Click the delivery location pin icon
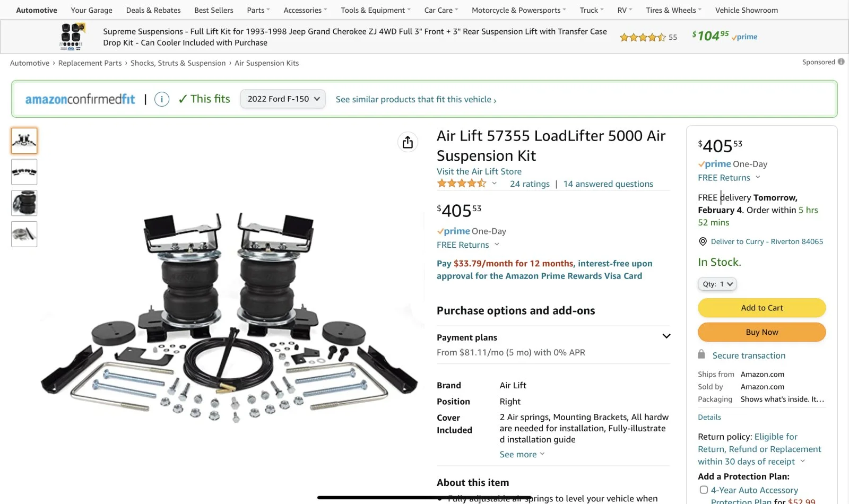Image resolution: width=849 pixels, height=504 pixels. click(703, 241)
